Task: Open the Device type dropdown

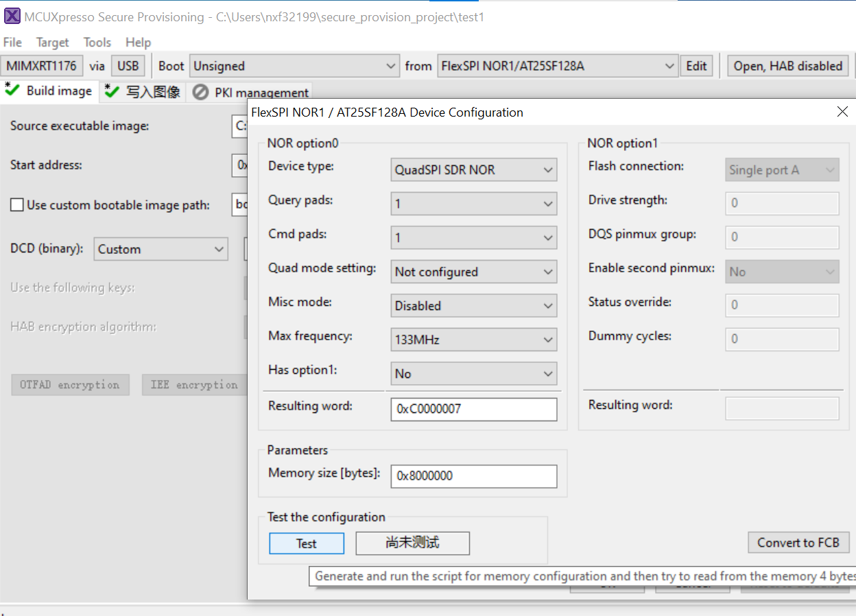Action: pyautogui.click(x=548, y=169)
